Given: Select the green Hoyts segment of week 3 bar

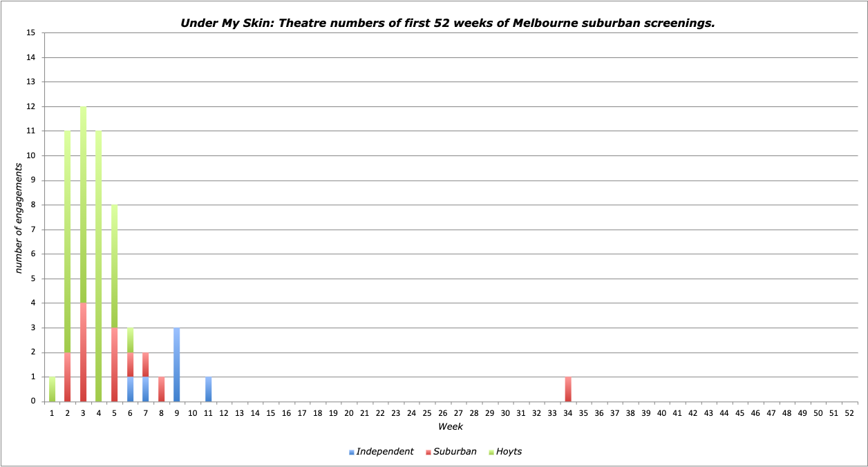Looking at the screenshot, I should (x=83, y=204).
